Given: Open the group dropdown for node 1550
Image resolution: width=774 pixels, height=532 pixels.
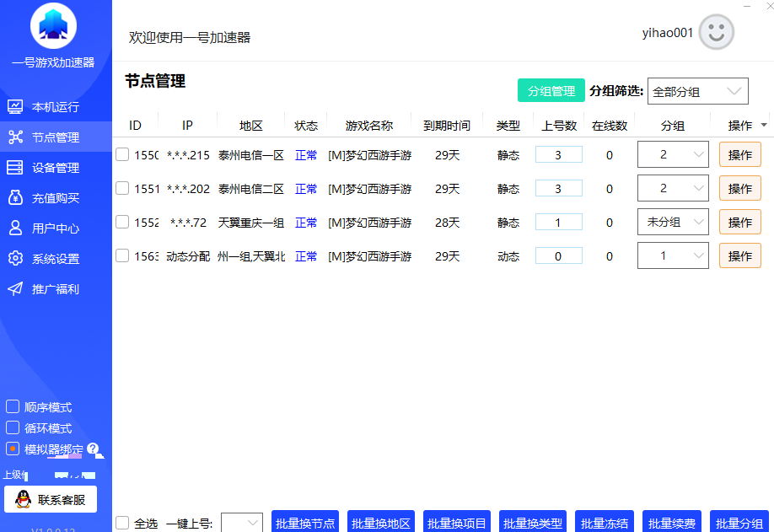Looking at the screenshot, I should tap(672, 154).
